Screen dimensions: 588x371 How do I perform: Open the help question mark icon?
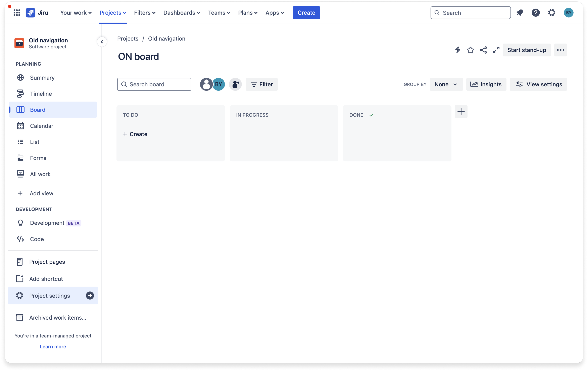pyautogui.click(x=536, y=13)
